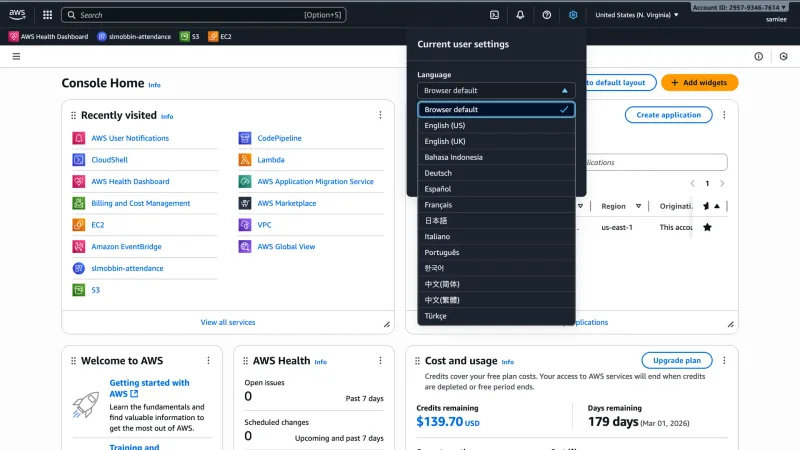Select Português language option
This screenshot has width=800, height=450.
pos(496,252)
